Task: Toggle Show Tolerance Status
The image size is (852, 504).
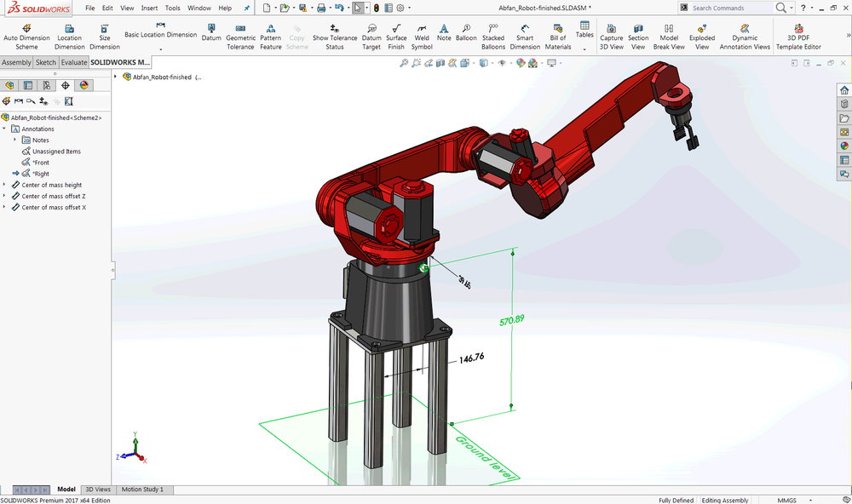Action: pyautogui.click(x=335, y=37)
